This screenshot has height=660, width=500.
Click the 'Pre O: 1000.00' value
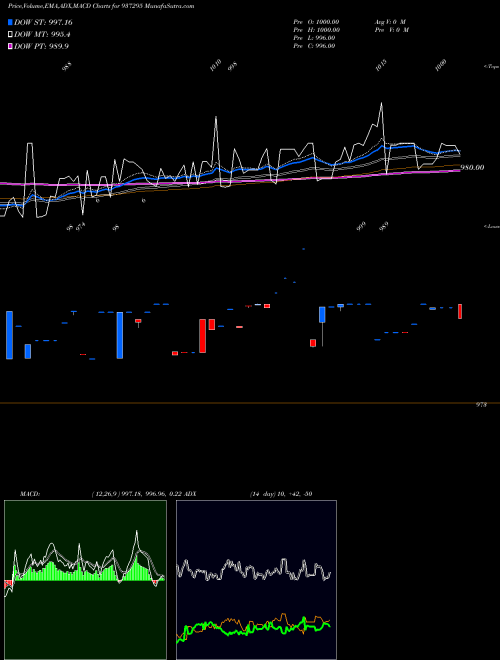tap(316, 22)
